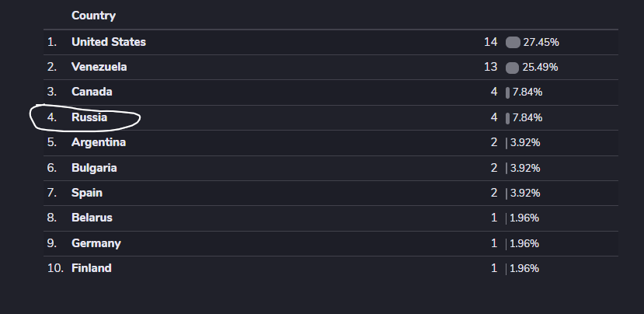Viewport: 644px width, 314px height.
Task: Click the 7.84% value in Russia row
Action: [527, 117]
